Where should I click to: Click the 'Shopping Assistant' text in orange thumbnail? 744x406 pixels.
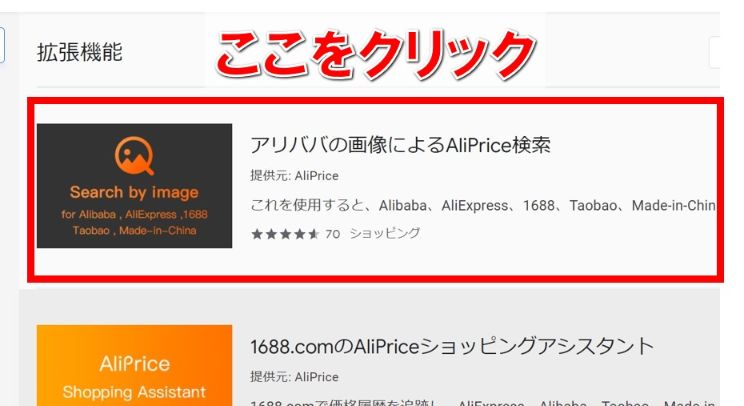(134, 392)
